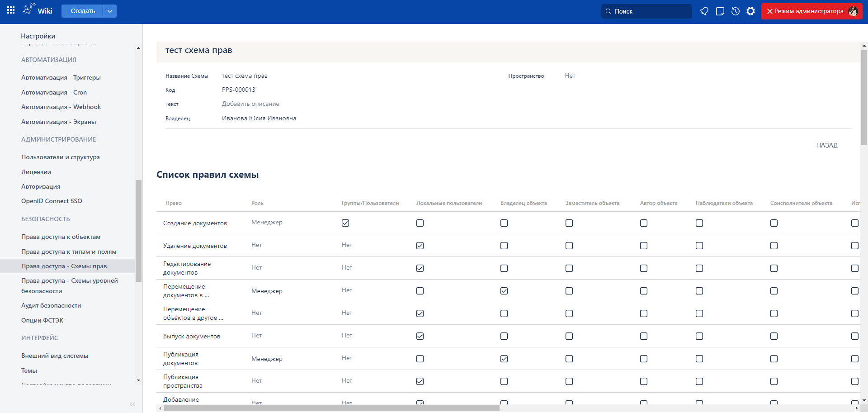Open the favorites tag icon
The width and height of the screenshot is (868, 413).
[704, 11]
